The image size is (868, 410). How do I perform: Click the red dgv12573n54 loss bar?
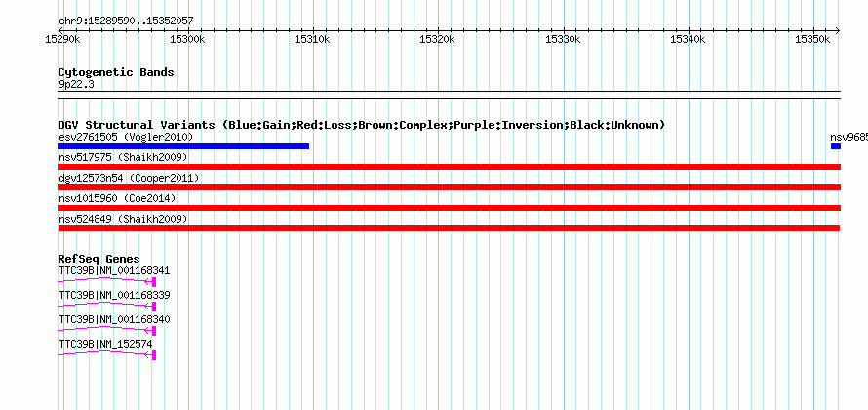(449, 187)
